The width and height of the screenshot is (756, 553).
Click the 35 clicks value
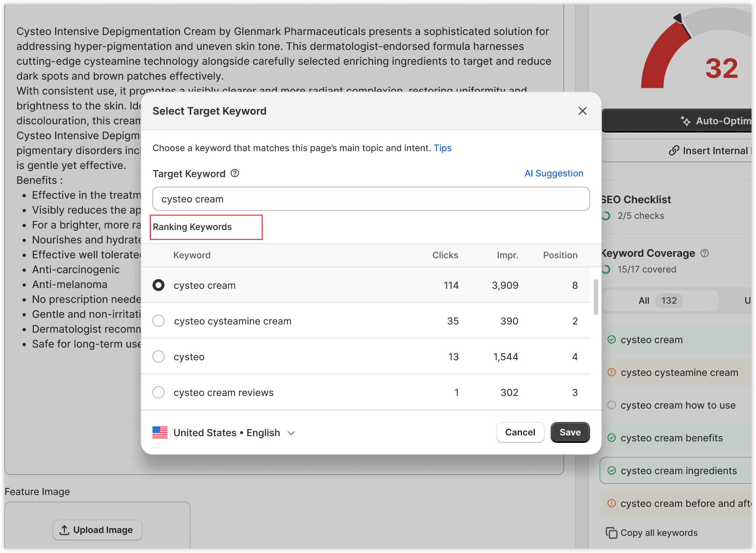coord(453,321)
